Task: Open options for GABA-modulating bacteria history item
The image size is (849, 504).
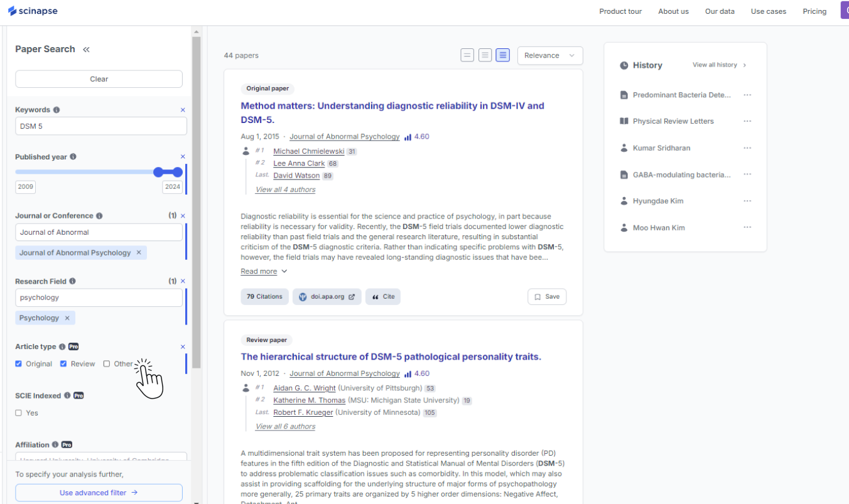Action: pos(747,174)
